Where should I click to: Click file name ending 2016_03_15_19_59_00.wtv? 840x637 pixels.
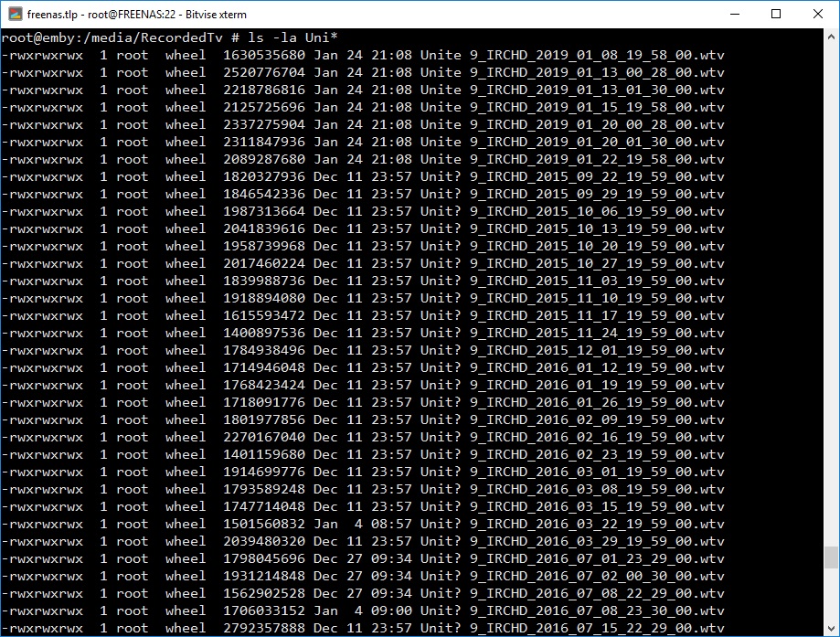572,506
